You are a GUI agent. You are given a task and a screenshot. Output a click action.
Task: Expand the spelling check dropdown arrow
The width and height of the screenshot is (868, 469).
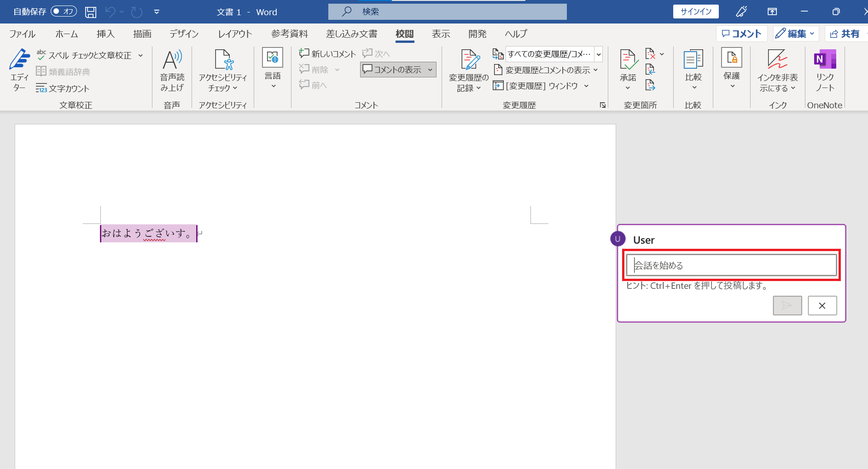(140, 55)
